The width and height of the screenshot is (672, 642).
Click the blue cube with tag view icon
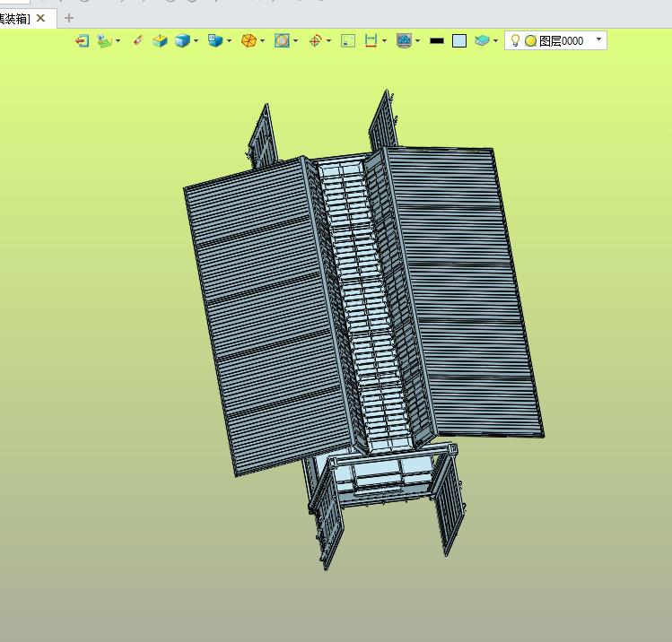[x=215, y=40]
